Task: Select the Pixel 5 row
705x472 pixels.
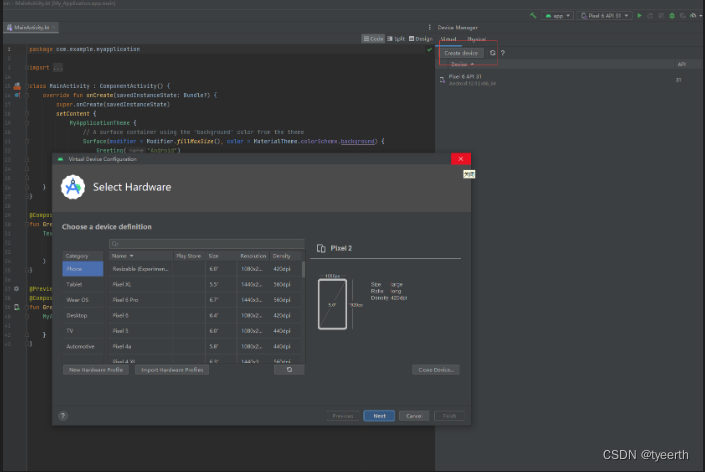Action: [205, 331]
